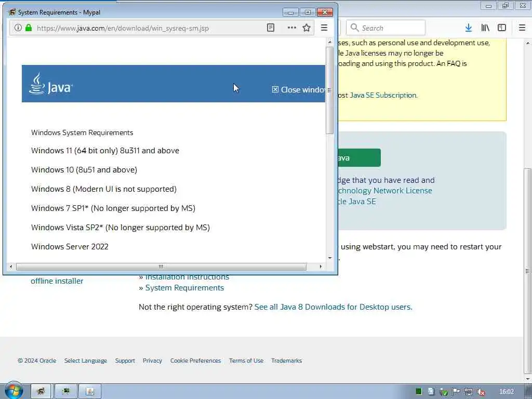This screenshot has width=532, height=399.
Task: Click Windows 11 (64 bit only) requirement text
Action: tap(105, 151)
